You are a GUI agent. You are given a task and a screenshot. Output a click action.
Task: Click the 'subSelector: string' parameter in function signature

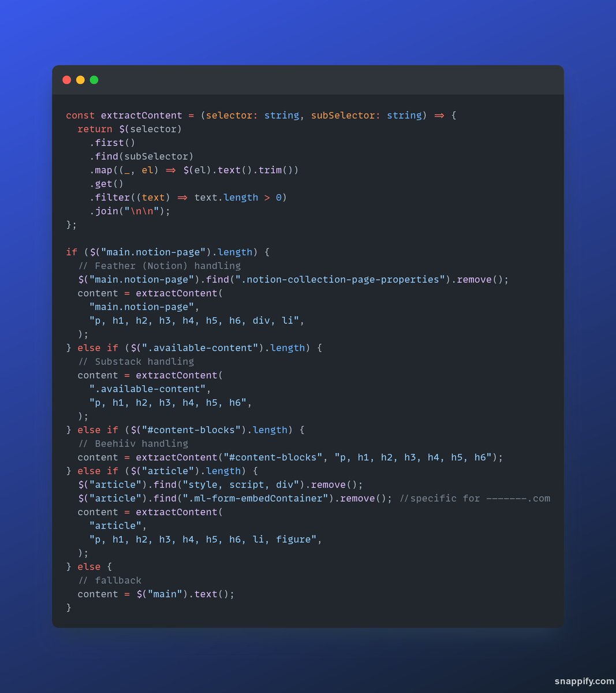(x=367, y=115)
